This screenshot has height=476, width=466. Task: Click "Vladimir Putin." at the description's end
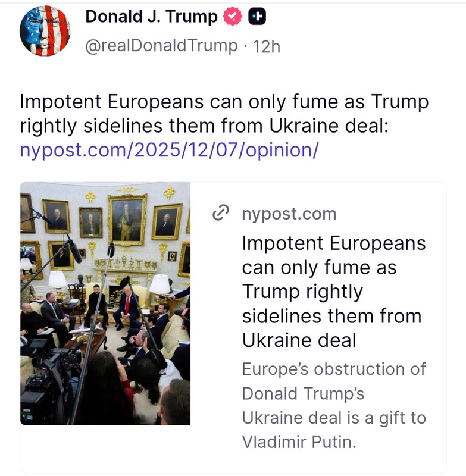299,442
